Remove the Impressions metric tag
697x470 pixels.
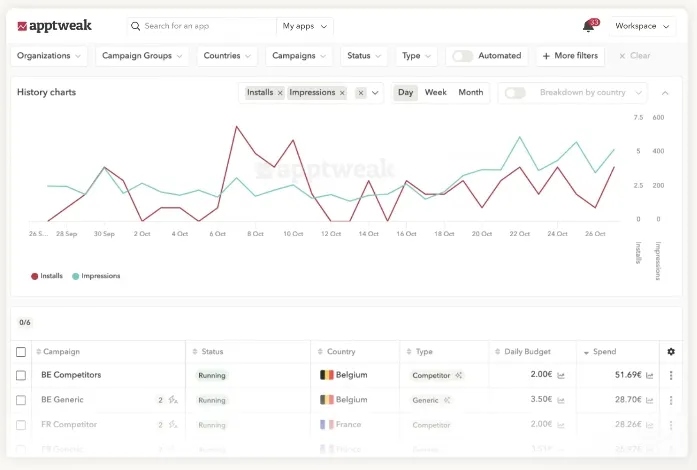coord(342,93)
